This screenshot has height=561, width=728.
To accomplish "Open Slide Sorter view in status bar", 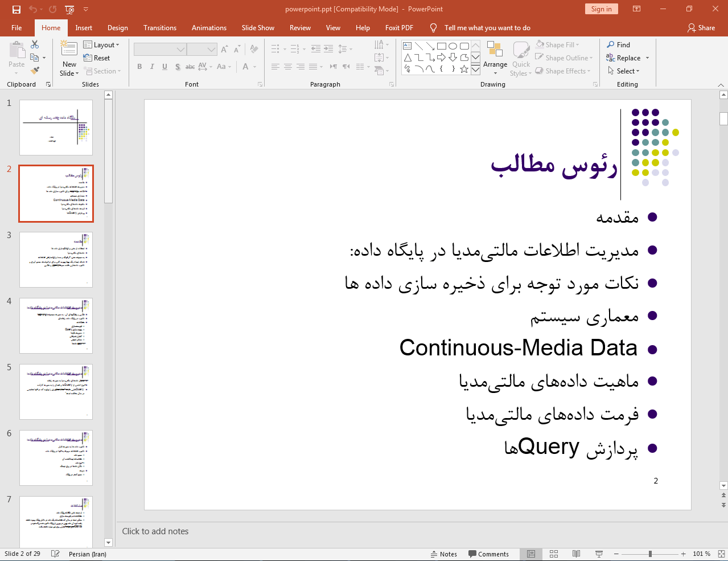I will click(x=554, y=554).
